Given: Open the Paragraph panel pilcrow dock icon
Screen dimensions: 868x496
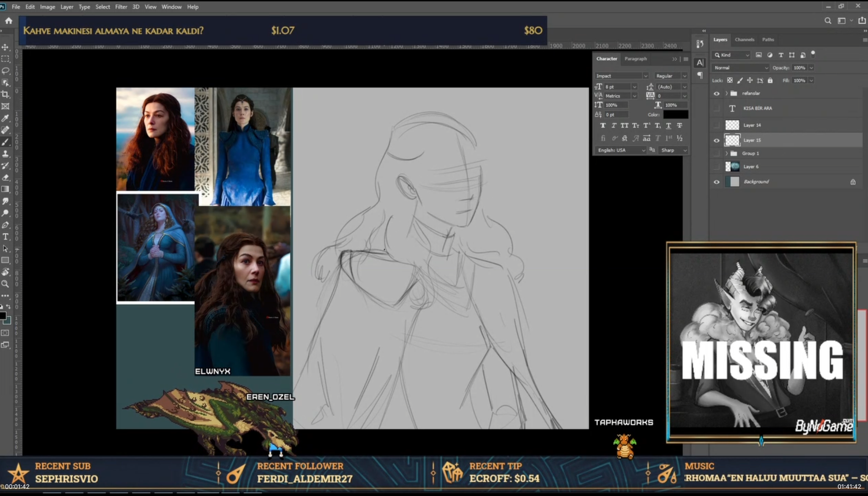Looking at the screenshot, I should click(x=700, y=75).
